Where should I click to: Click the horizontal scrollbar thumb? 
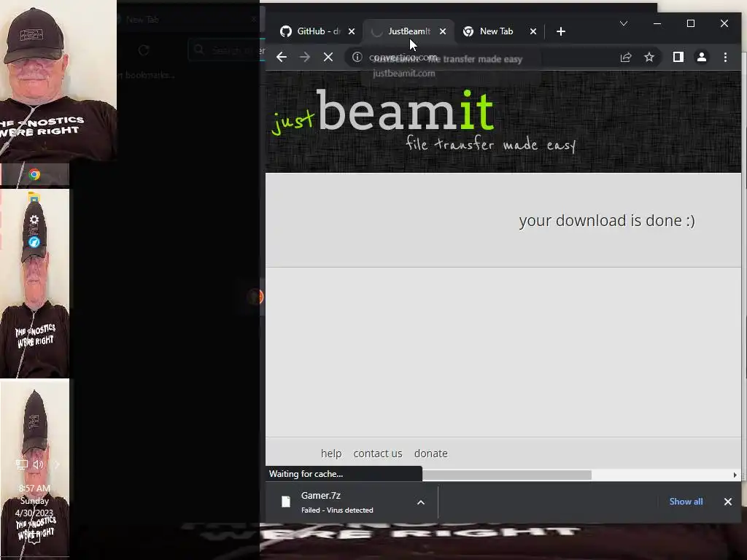pos(507,475)
